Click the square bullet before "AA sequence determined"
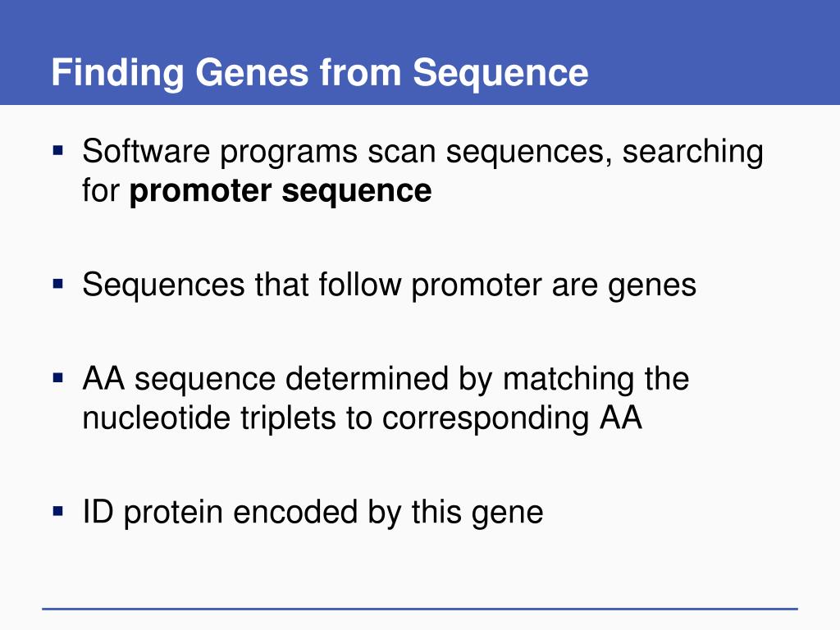 click(x=58, y=379)
